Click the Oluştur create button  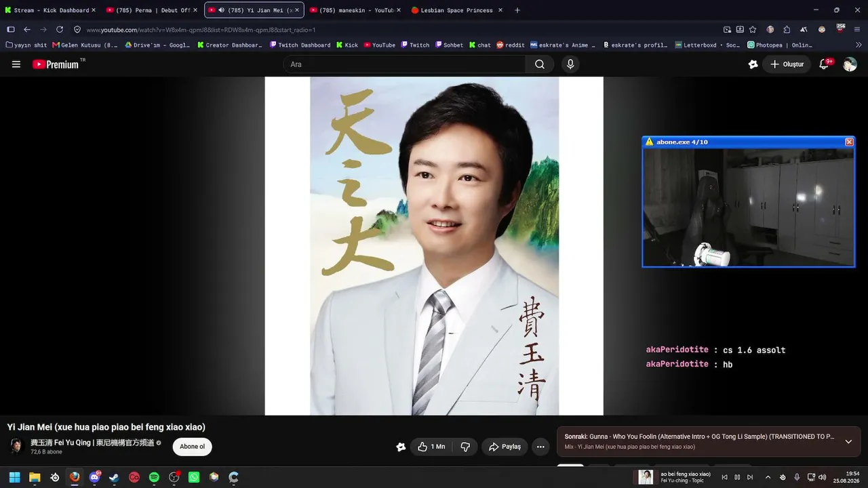click(x=787, y=64)
